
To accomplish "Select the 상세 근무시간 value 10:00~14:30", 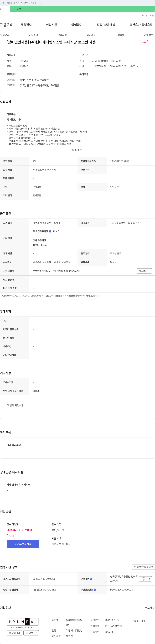I will [x=40, y=245].
